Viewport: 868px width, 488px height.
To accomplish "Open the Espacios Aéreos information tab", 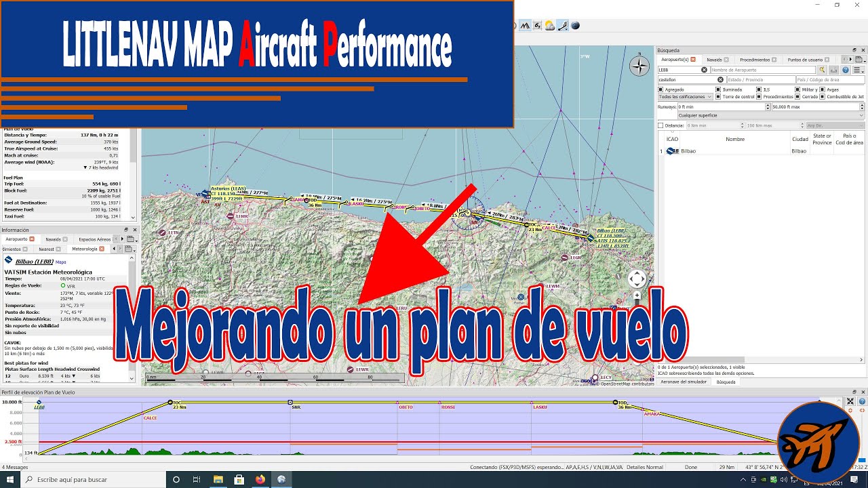I will tap(94, 239).
